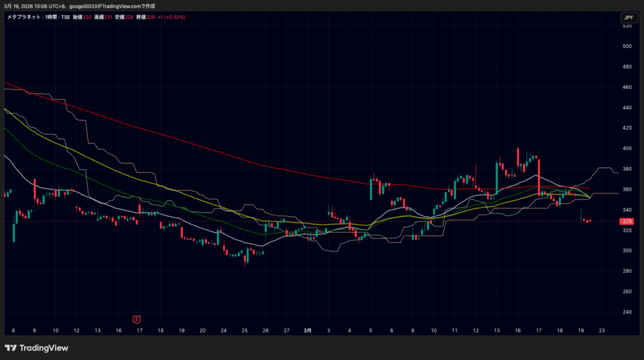
Task: Click the 400 level on price axis
Action: [626, 149]
